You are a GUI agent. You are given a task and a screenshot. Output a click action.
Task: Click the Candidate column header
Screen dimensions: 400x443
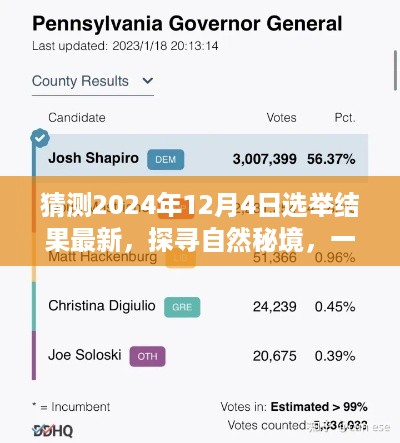[x=77, y=118]
